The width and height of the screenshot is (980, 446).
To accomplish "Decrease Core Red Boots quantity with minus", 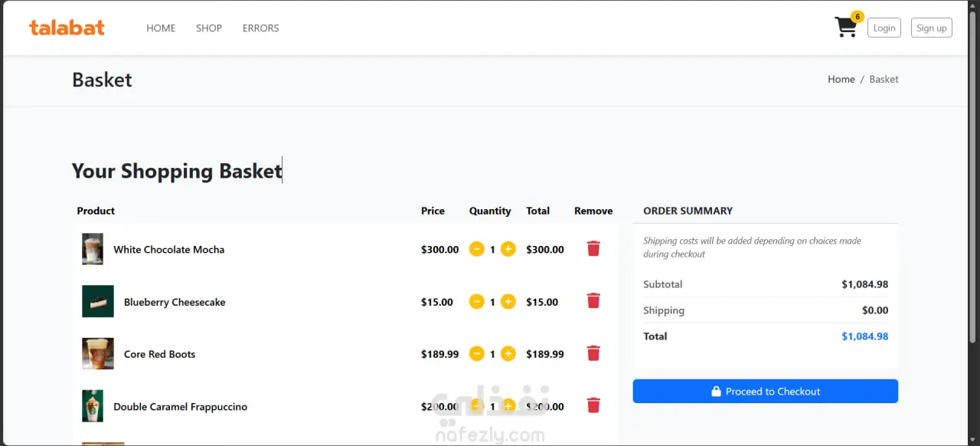I will (477, 354).
